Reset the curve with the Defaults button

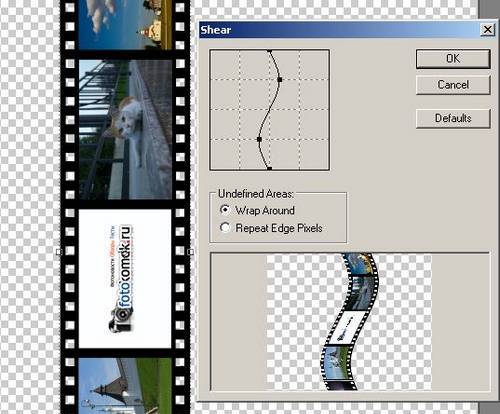[x=453, y=118]
